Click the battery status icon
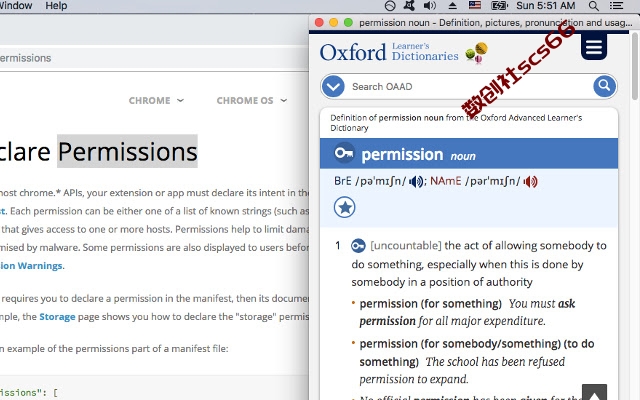 (499, 6)
